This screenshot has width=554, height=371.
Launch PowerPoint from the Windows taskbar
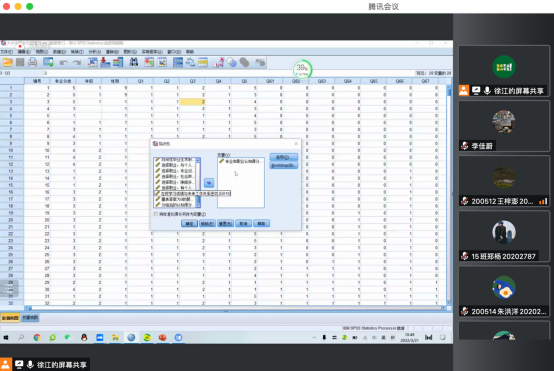point(163,337)
